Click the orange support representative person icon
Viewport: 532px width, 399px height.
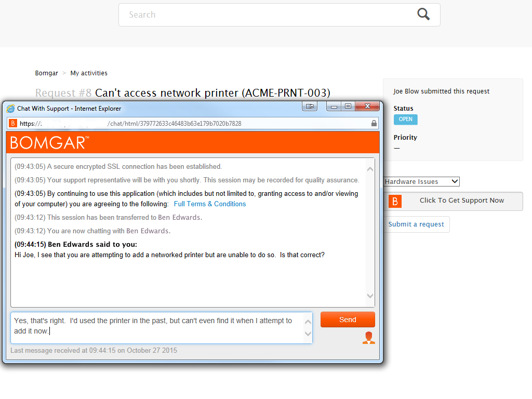pyautogui.click(x=368, y=338)
